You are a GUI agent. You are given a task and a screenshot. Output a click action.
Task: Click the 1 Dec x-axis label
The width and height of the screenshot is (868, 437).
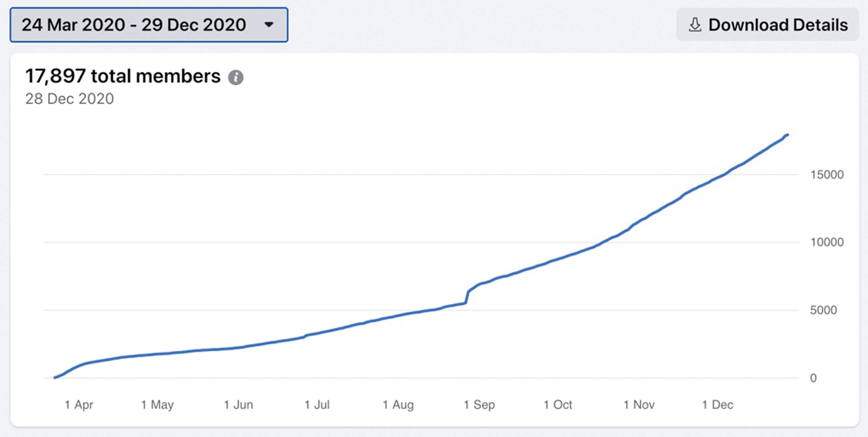[x=717, y=404]
